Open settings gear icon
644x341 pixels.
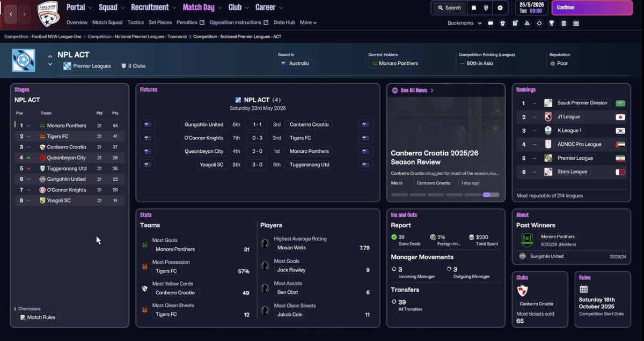[500, 8]
